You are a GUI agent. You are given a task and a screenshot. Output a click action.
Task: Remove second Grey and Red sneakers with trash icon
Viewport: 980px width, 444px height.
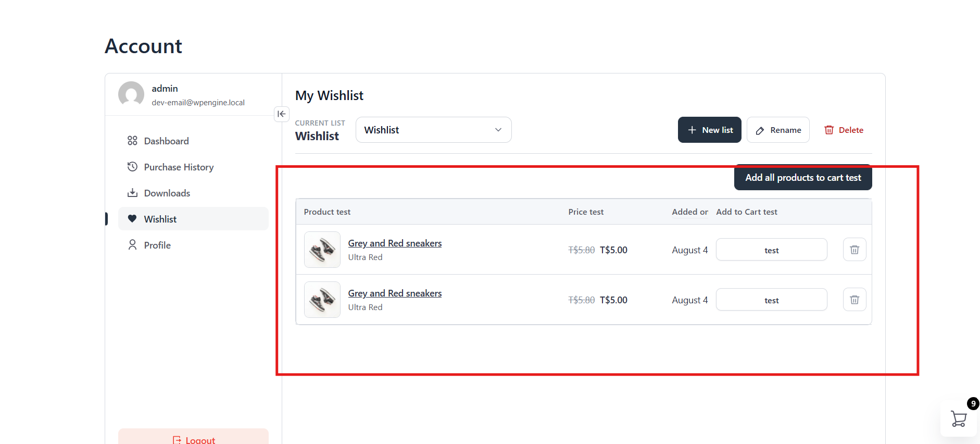pyautogui.click(x=855, y=300)
